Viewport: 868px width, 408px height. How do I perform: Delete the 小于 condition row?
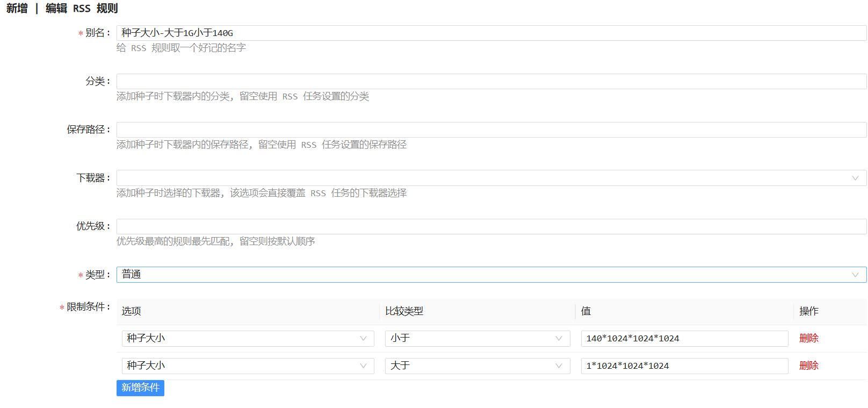(x=808, y=338)
